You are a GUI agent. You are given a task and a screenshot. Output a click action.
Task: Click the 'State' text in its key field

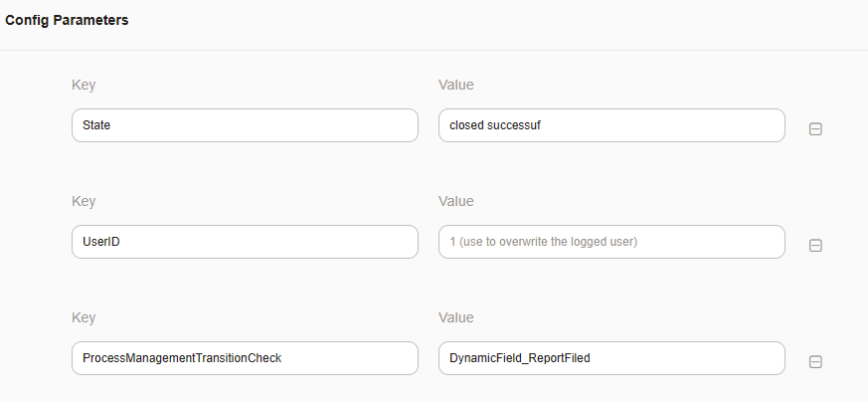click(x=97, y=125)
